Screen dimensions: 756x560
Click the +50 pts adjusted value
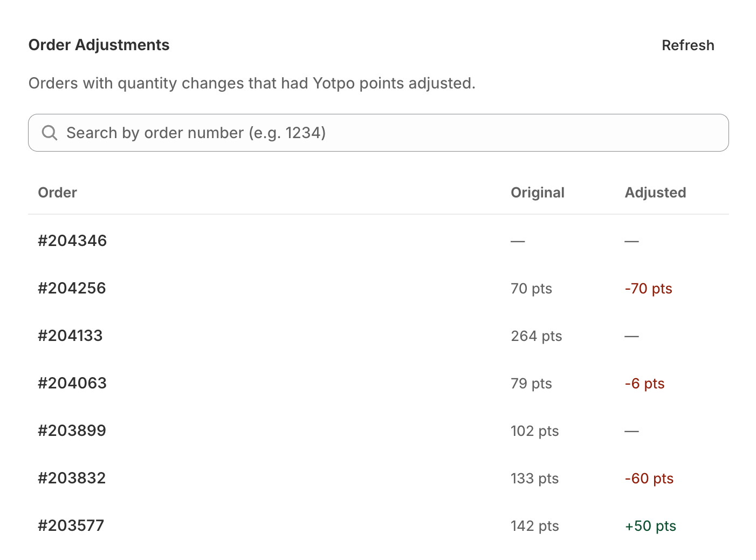click(x=650, y=526)
